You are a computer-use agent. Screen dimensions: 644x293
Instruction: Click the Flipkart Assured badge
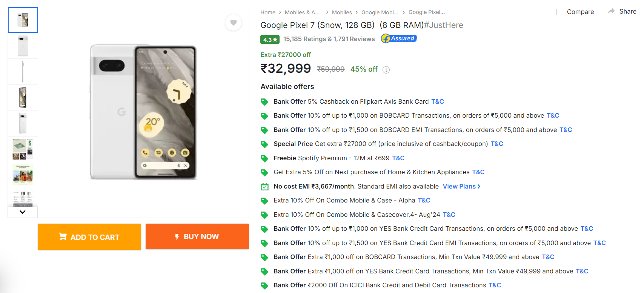pos(399,38)
